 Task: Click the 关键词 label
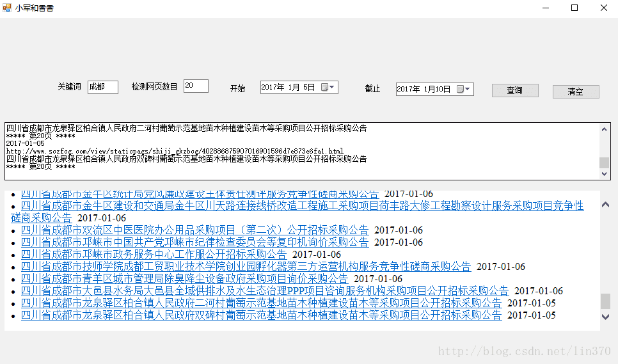(69, 86)
